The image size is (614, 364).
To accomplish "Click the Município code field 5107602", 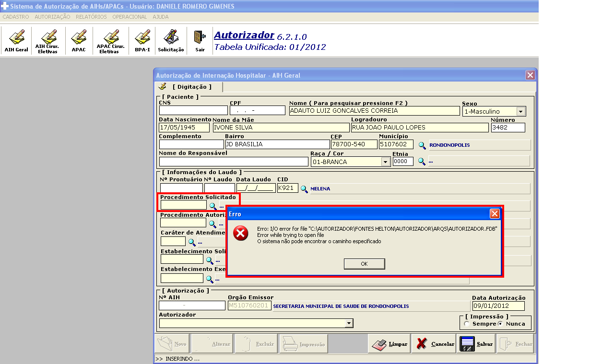I will point(396,144).
